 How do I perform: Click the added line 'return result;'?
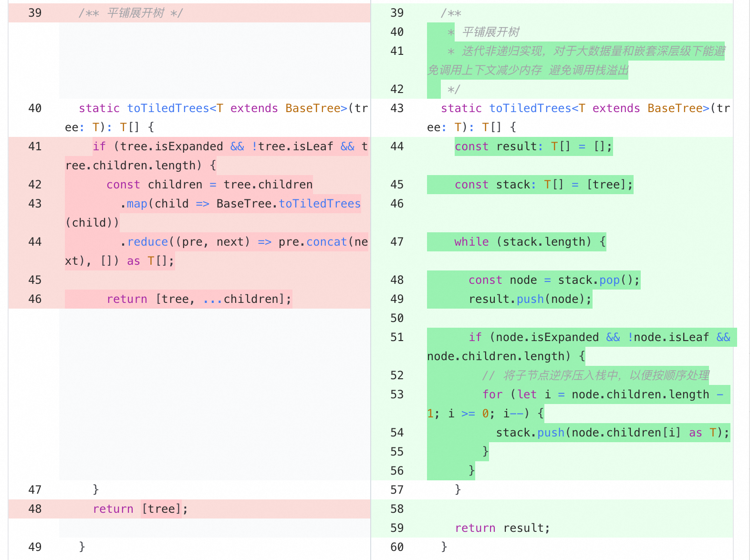(x=502, y=528)
